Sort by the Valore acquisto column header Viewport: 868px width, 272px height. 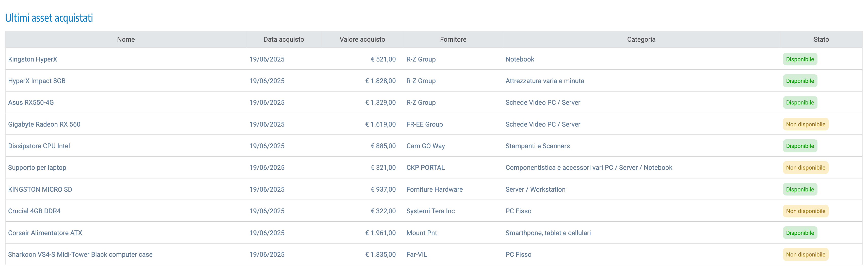pyautogui.click(x=362, y=39)
